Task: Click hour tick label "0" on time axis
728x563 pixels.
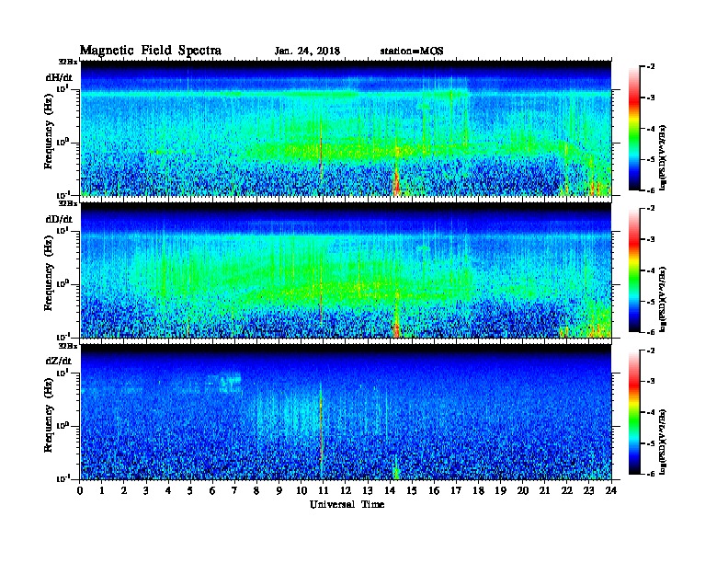Action: tap(80, 490)
